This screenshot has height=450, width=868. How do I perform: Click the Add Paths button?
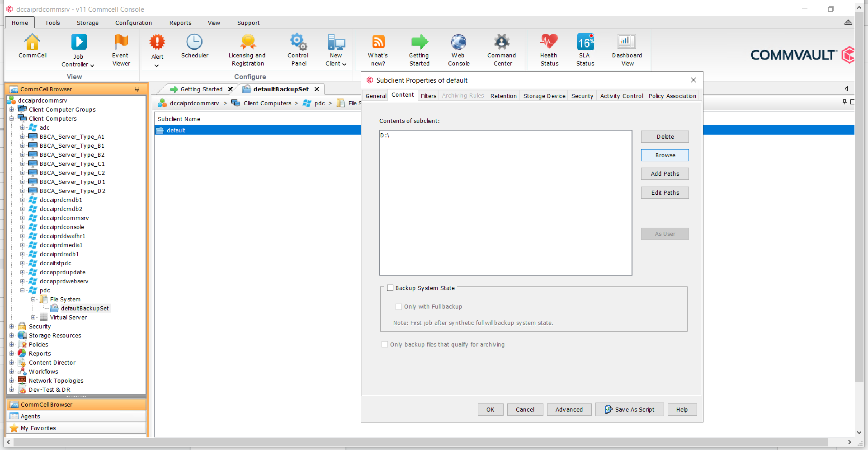[x=665, y=173]
